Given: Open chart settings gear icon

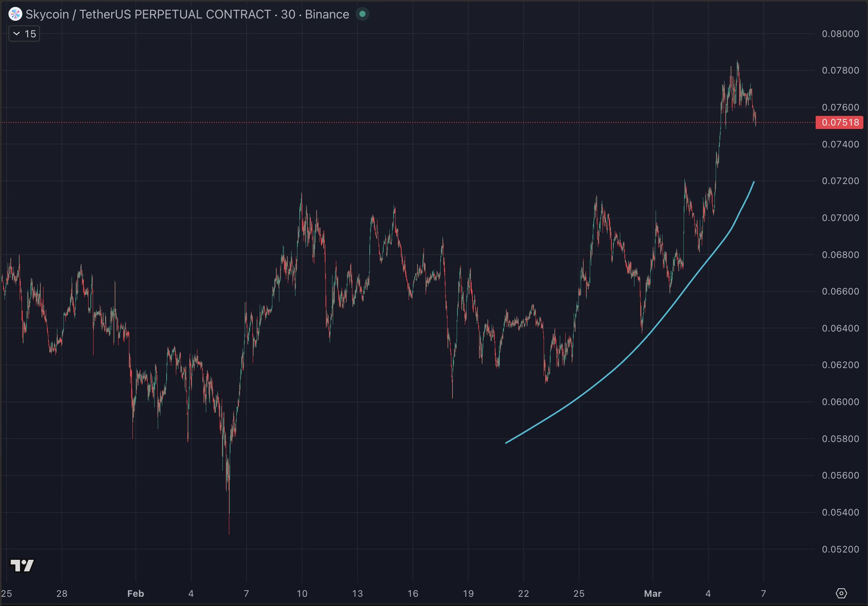Looking at the screenshot, I should tap(841, 593).
